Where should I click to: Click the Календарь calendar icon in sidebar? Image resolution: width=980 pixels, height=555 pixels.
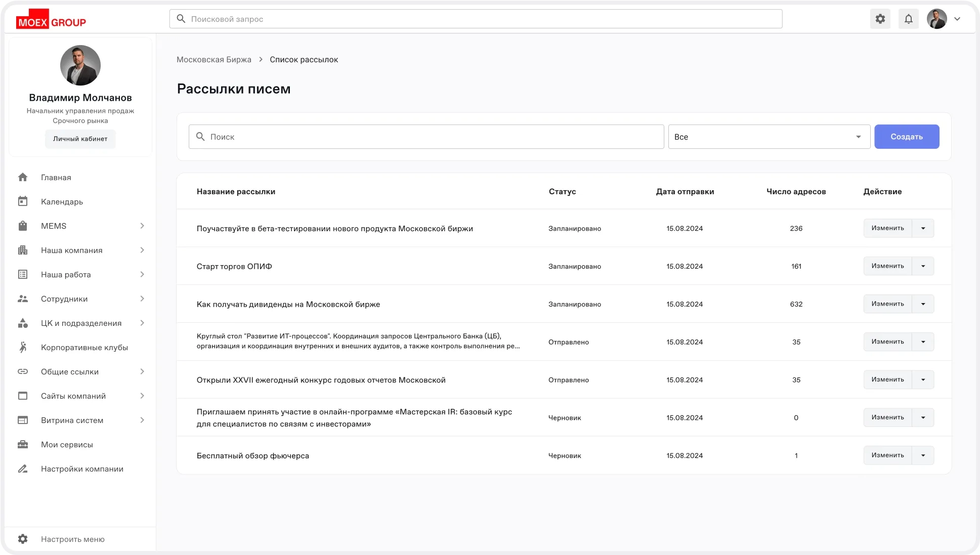(x=23, y=201)
